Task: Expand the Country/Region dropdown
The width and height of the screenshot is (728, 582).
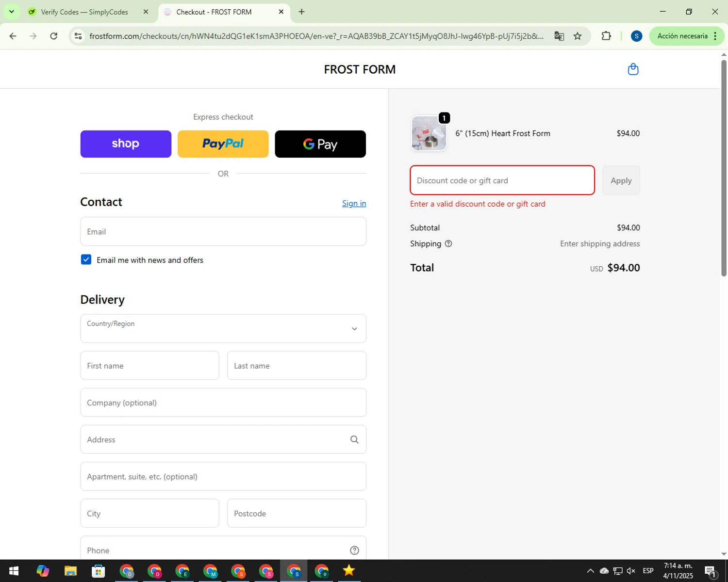Action: [x=223, y=328]
